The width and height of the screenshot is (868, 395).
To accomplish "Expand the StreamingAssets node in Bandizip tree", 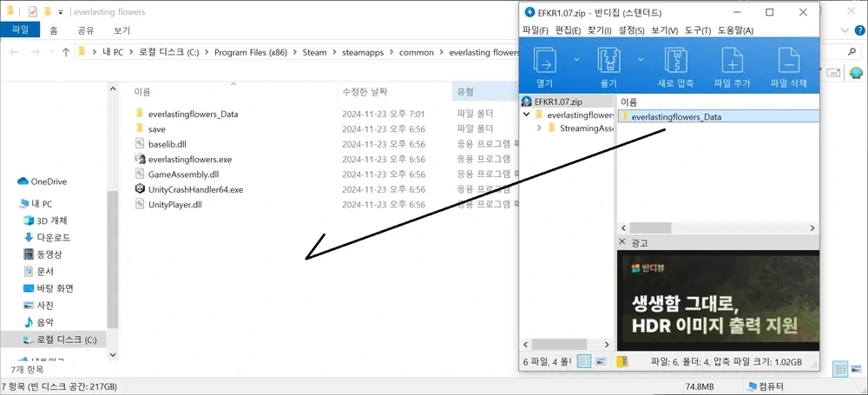I will (x=539, y=128).
